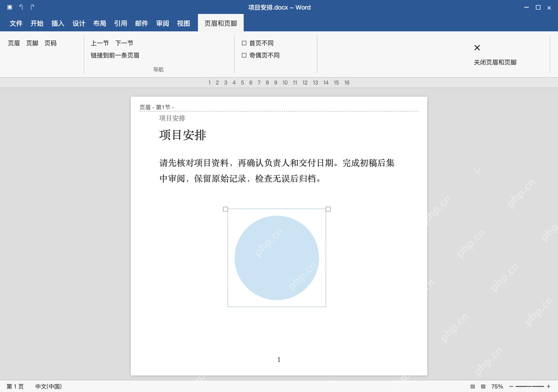Click the top-left handle of the shape frame
558x392 pixels.
coord(225,209)
